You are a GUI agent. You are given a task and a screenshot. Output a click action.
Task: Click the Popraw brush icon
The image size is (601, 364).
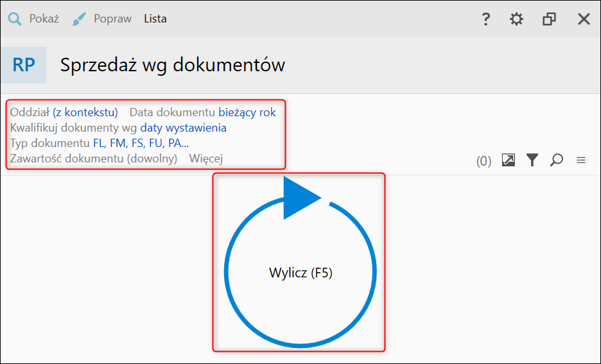79,19
